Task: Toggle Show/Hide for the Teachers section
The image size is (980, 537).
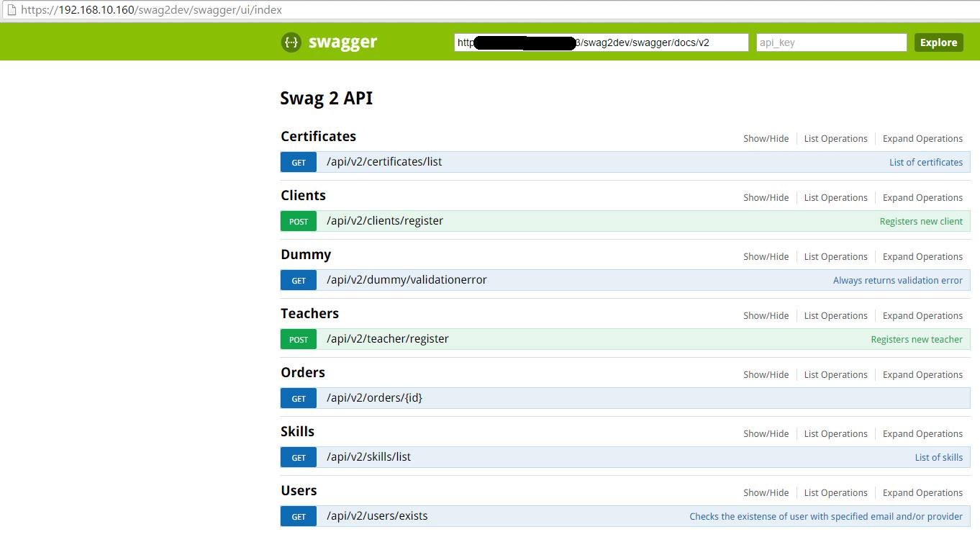Action: [x=766, y=315]
